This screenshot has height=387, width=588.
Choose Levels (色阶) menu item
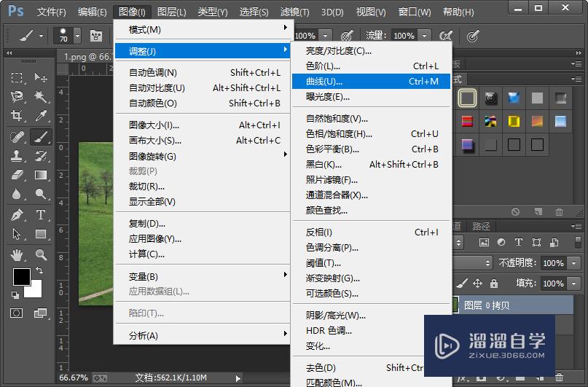coord(372,66)
